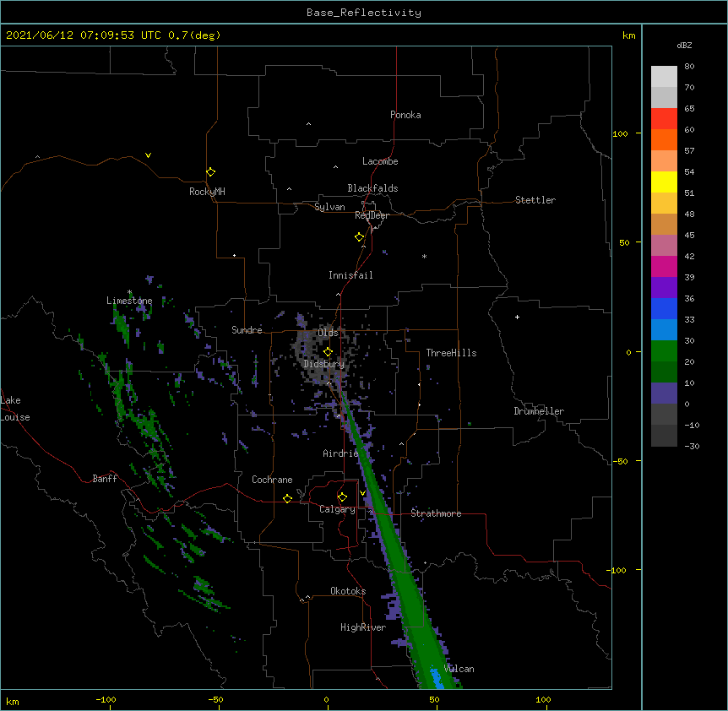This screenshot has width=728, height=711.
Task: Click the HighRiver town label
Action: tap(363, 627)
